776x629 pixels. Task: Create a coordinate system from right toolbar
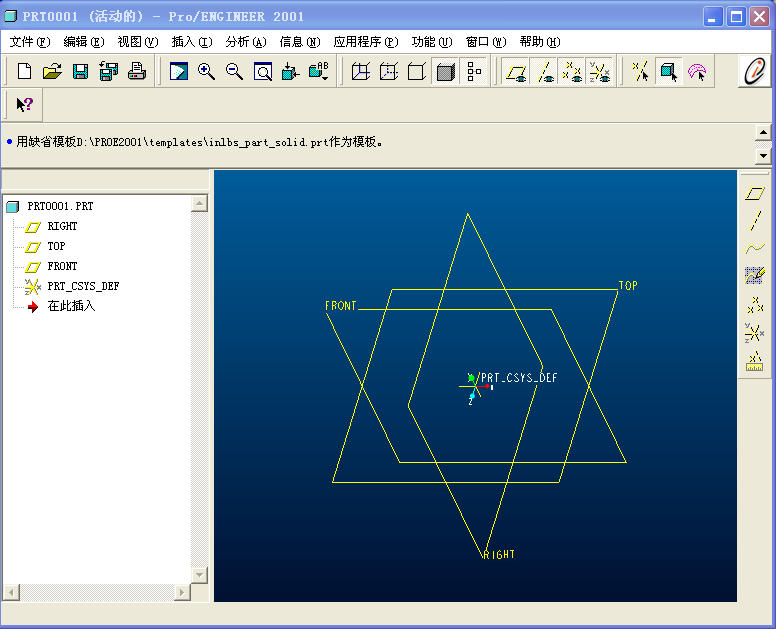tap(754, 333)
